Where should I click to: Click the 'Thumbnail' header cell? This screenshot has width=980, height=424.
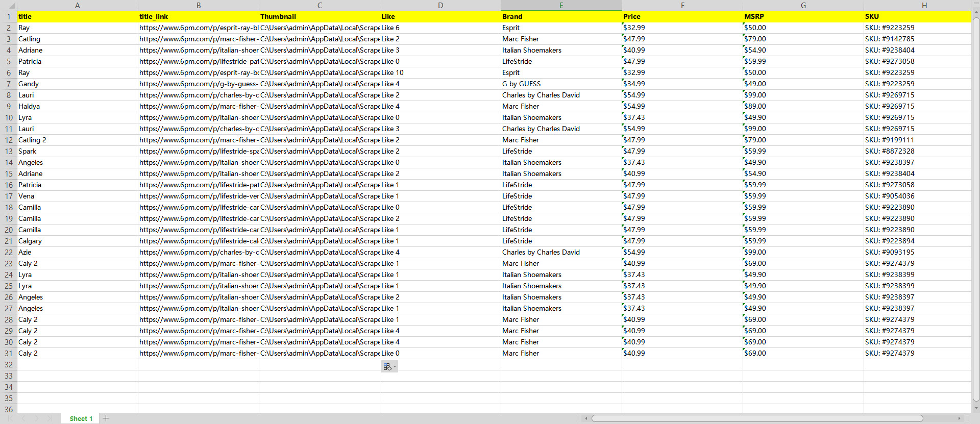320,16
